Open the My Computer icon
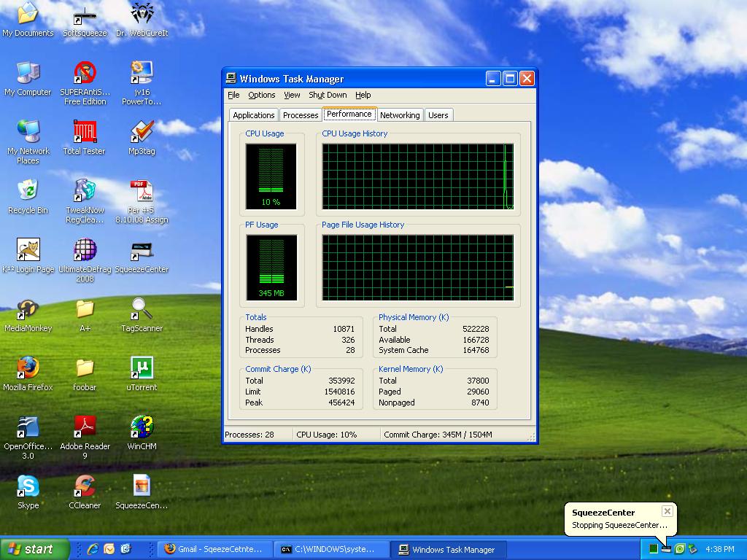The image size is (747, 560). 28,73
